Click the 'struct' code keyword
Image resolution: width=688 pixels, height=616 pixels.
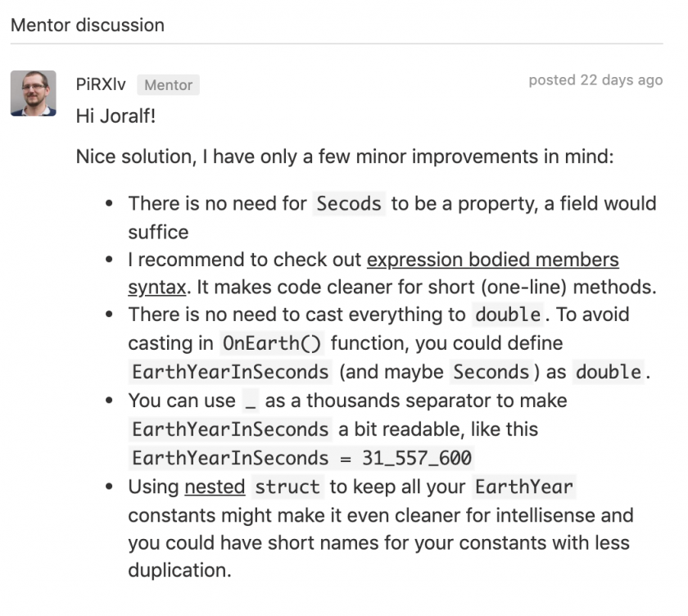[x=287, y=487]
